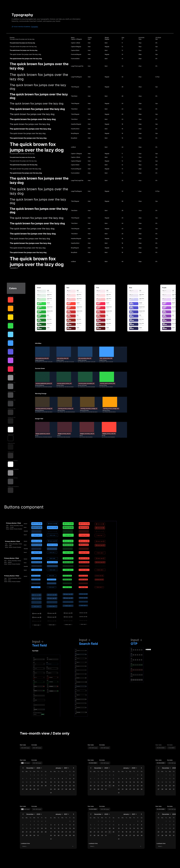Click the Warning Orange section label
Viewport: 180px width, 868px height.
click(x=41, y=394)
